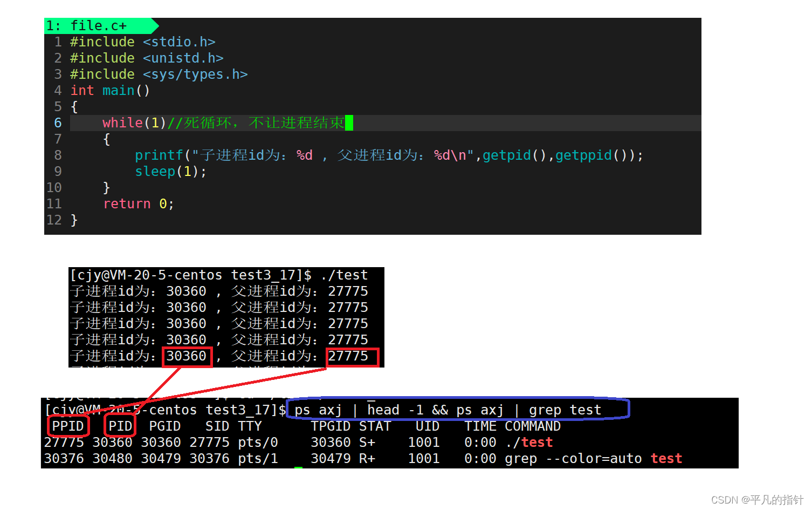Screen dimensions: 812x510
Task: Click the './test' COMMAND entry
Action: [x=529, y=442]
